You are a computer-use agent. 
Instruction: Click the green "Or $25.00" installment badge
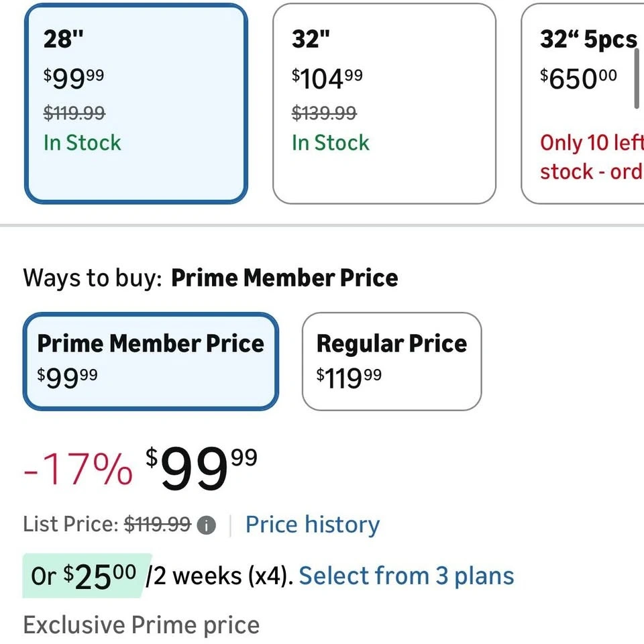coord(85,576)
